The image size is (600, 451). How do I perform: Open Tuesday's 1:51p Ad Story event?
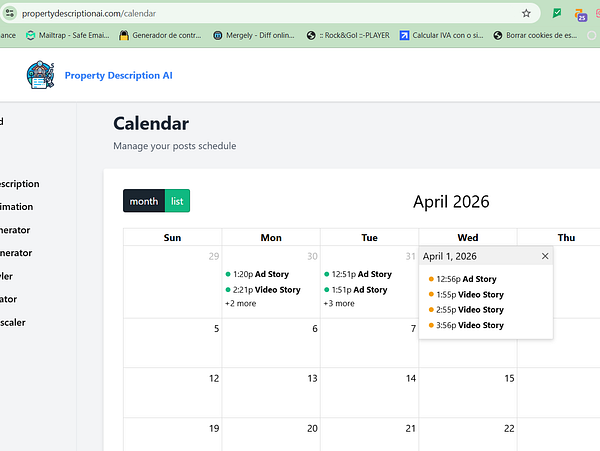coord(355,290)
